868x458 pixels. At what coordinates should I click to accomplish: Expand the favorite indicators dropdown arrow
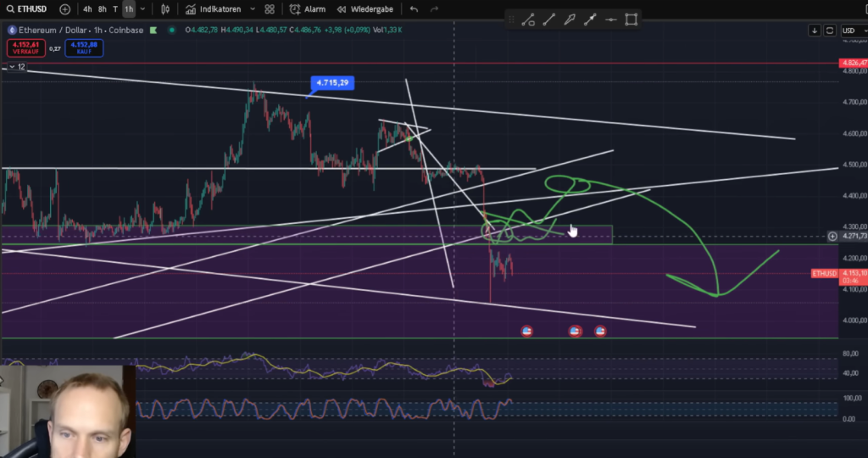(x=253, y=8)
